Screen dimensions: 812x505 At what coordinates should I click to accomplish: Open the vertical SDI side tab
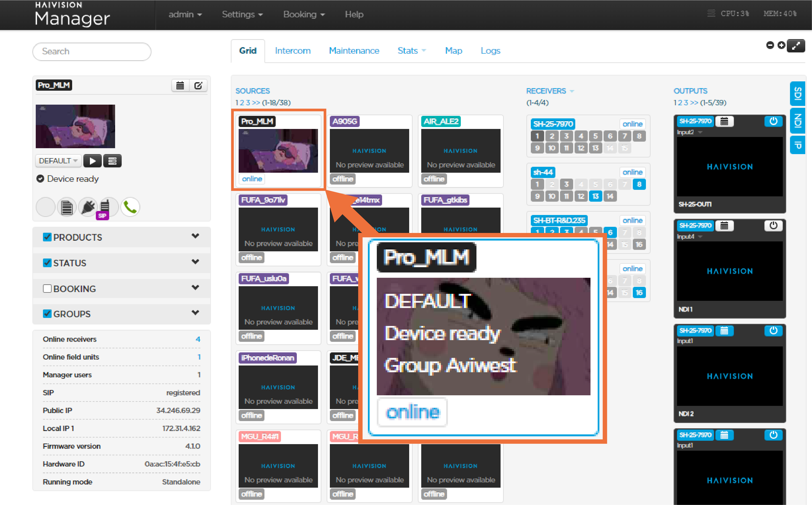click(x=798, y=94)
